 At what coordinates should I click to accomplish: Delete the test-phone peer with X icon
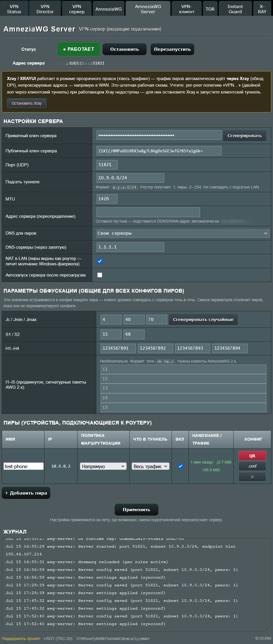click(252, 476)
